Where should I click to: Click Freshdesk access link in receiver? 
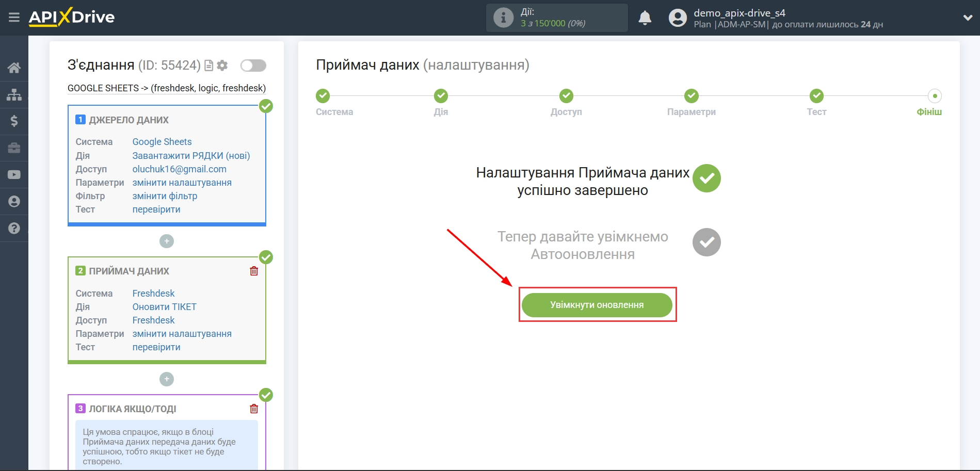click(x=153, y=320)
